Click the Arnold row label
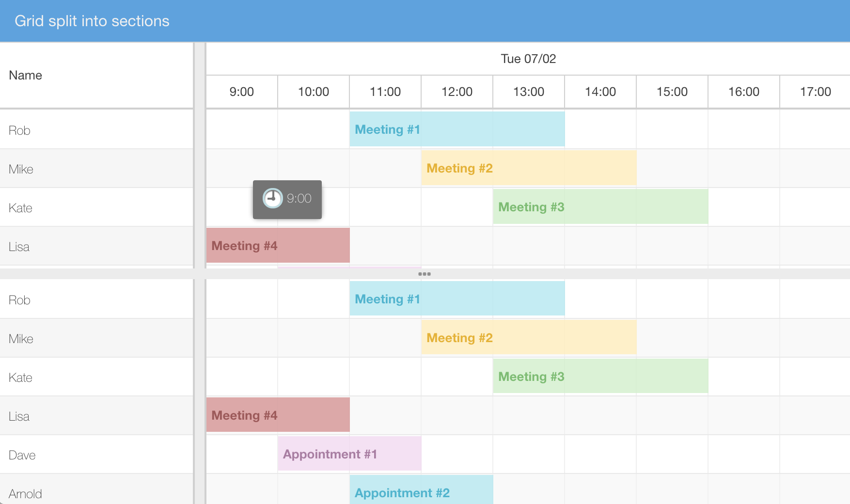The image size is (850, 504). pos(25,493)
